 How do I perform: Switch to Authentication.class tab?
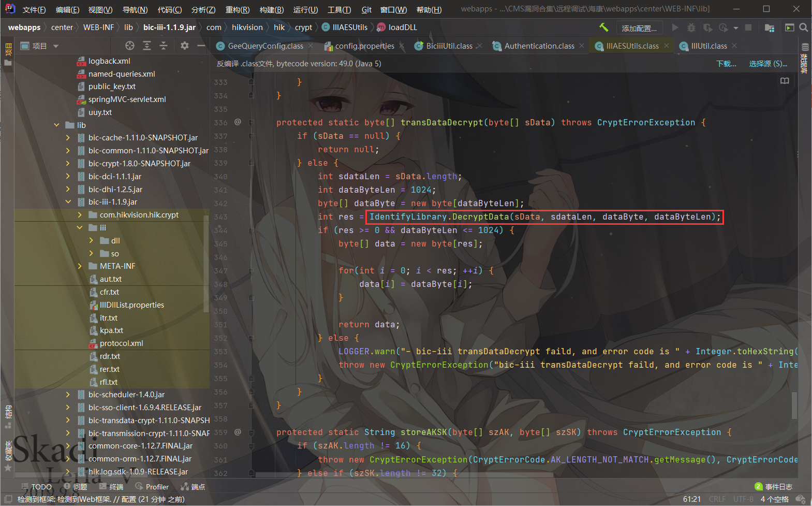[x=539, y=46]
